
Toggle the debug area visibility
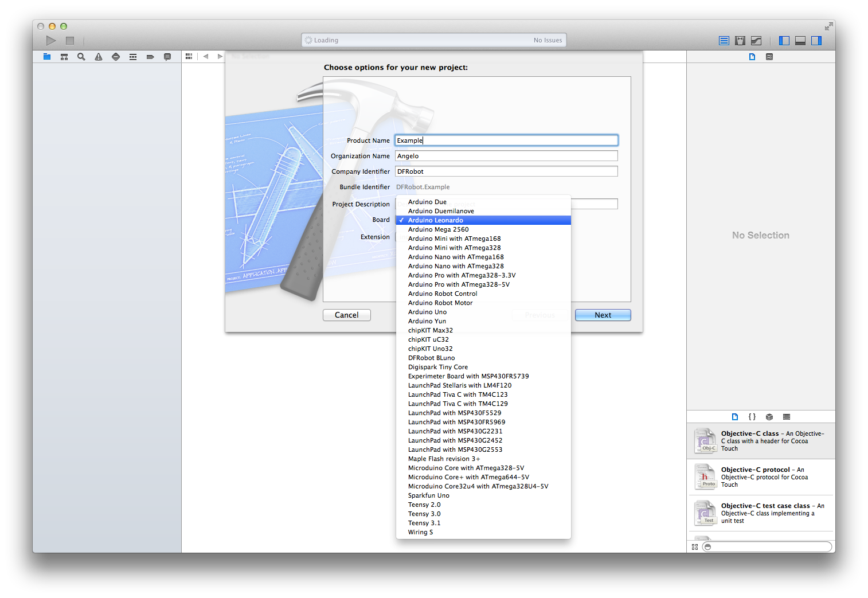coord(800,41)
